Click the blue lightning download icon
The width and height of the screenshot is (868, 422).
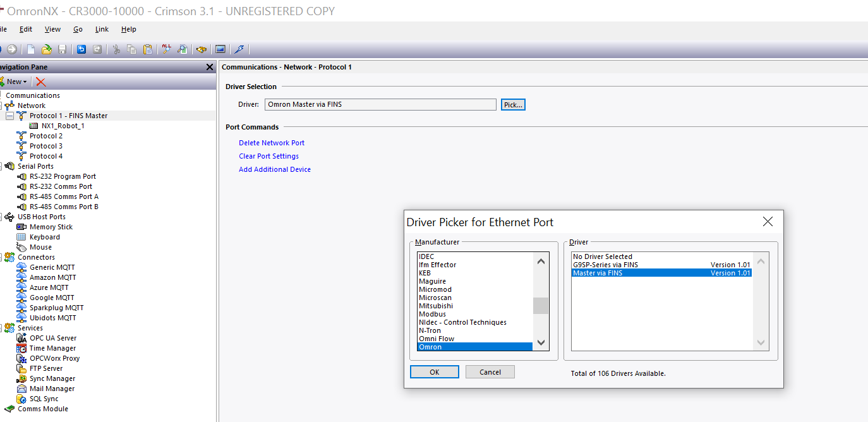(239, 49)
